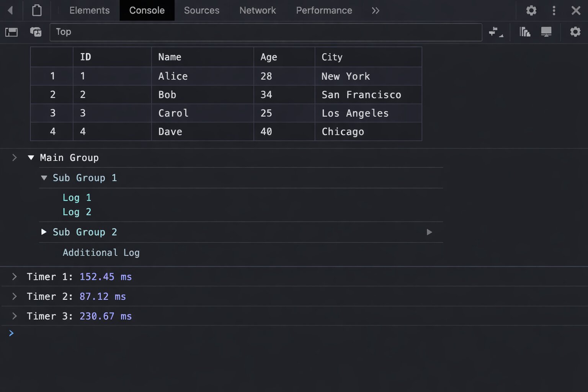Collapse the Main Group disclosure triangle

(x=31, y=158)
